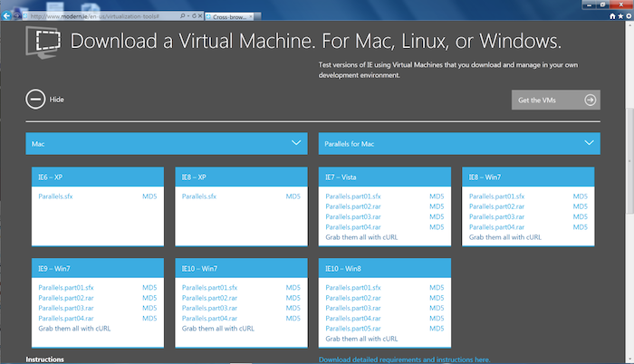This screenshot has width=634, height=364.
Task: Download Parallels.part04.rar for IE8 – Win7
Action: (x=496, y=227)
